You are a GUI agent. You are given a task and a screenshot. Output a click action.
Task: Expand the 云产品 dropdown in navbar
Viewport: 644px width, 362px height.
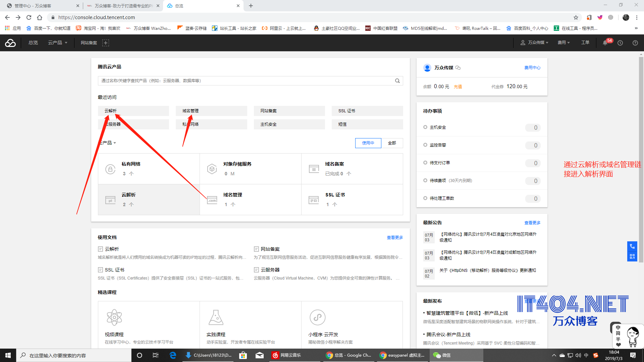58,43
